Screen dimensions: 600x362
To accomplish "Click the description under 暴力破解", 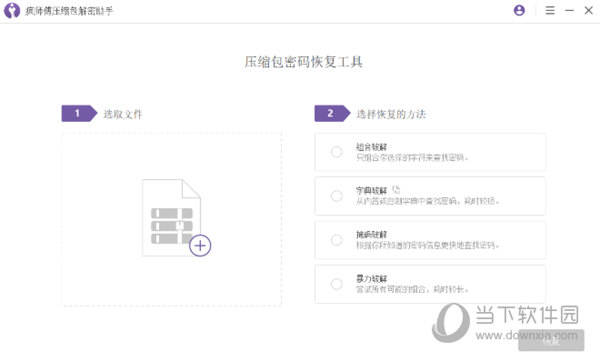I will [412, 289].
